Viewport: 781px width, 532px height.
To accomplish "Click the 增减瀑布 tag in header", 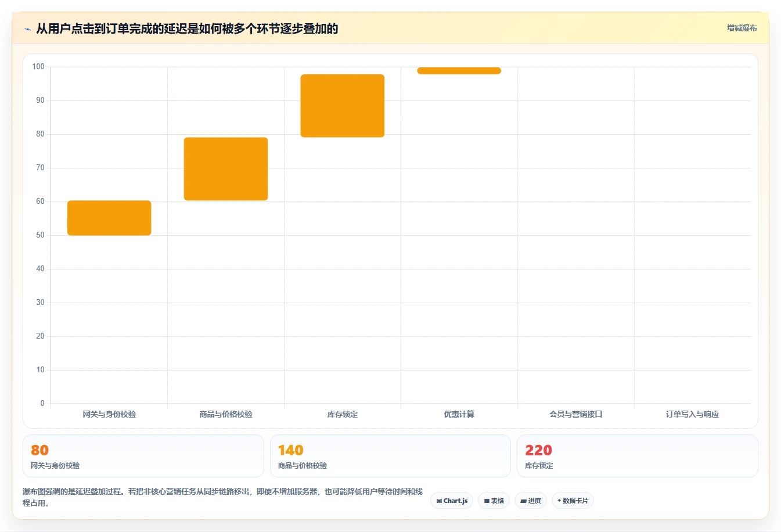I will tap(742, 28).
